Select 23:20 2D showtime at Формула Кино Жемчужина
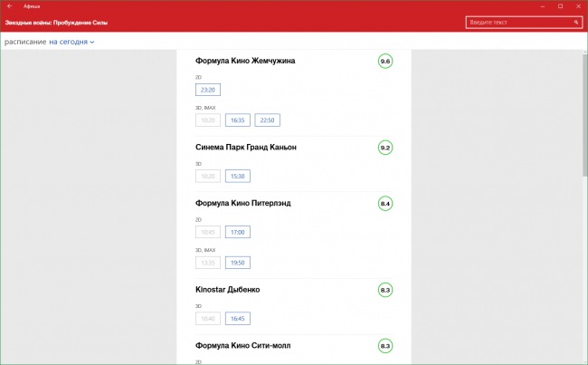This screenshot has height=365, width=588. click(x=208, y=90)
